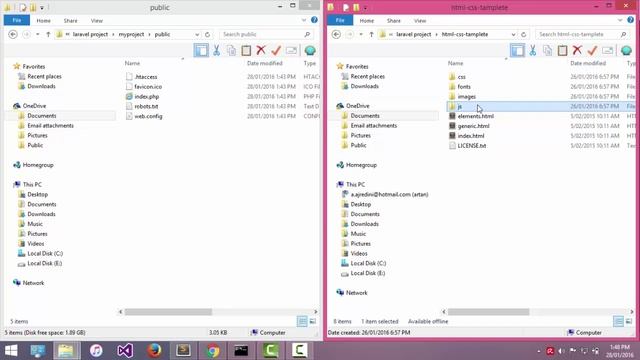640x360 pixels.
Task: Click the Paste clipboard icon in public window
Action: pos(246,51)
